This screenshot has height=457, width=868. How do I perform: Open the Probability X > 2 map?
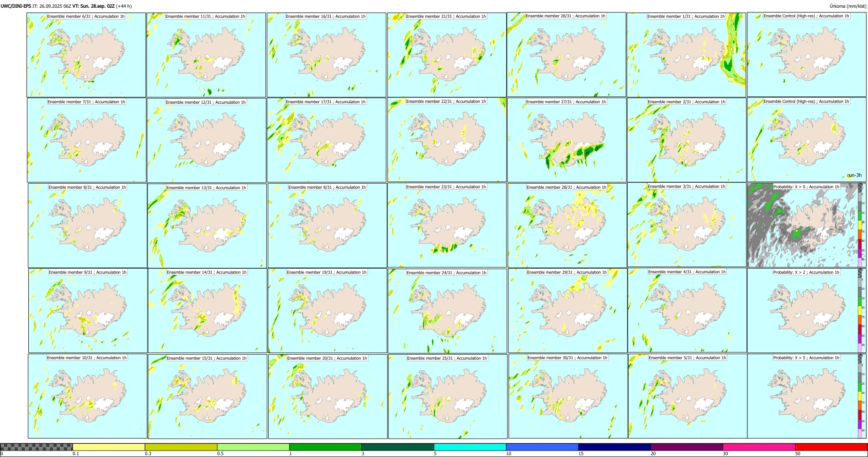pos(807,310)
